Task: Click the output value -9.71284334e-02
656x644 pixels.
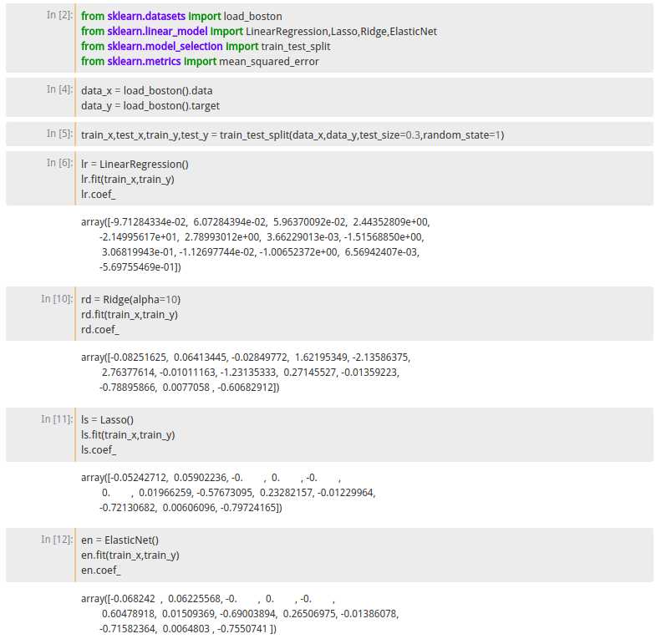Action: coord(146,222)
